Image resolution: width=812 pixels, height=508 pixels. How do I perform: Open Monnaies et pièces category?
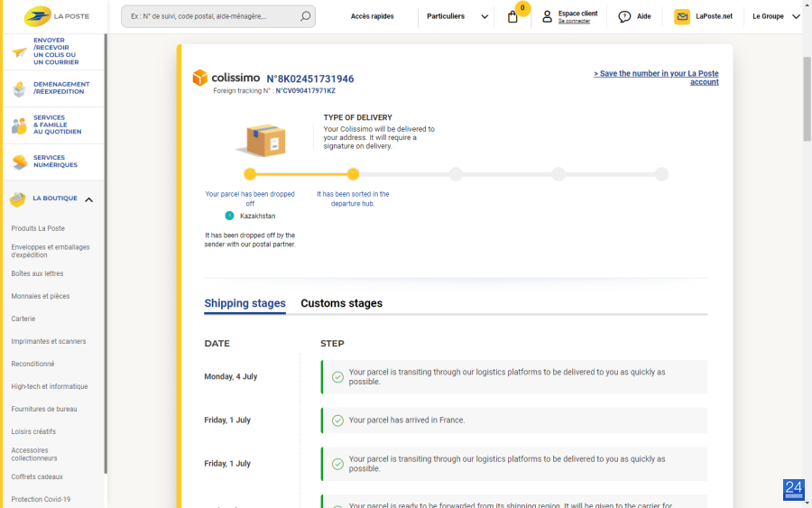(x=41, y=296)
